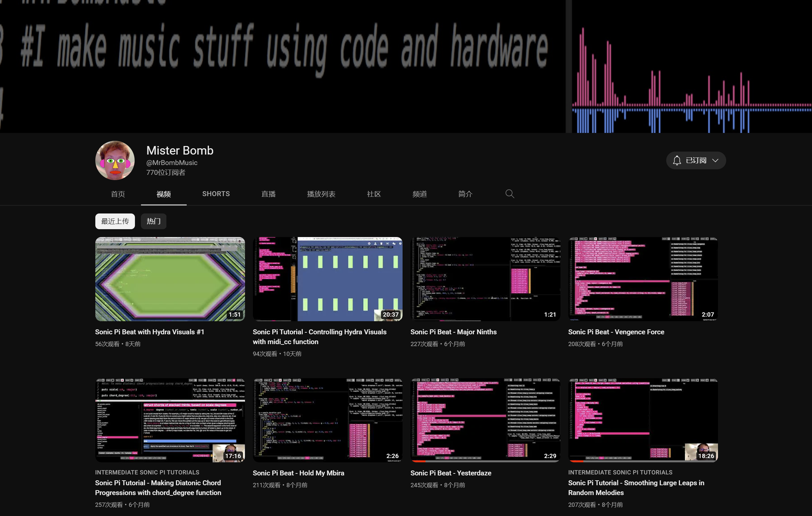This screenshot has height=516, width=812.
Task: Click '208次观看 • 6个月前' metadata
Action: [x=595, y=344]
